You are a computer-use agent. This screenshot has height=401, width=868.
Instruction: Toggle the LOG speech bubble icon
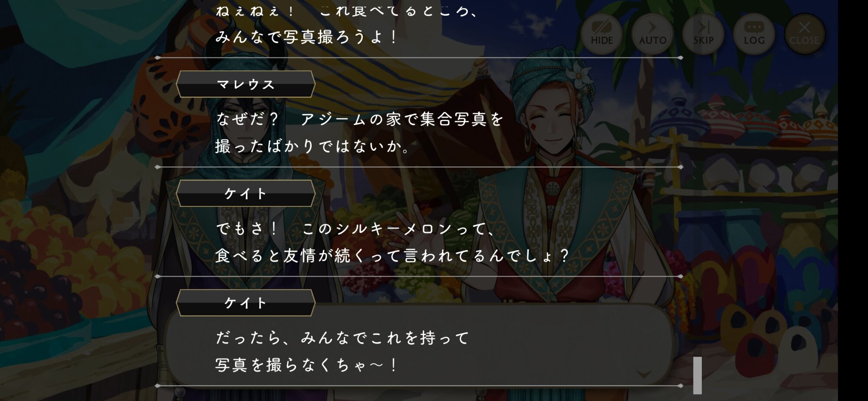[754, 33]
